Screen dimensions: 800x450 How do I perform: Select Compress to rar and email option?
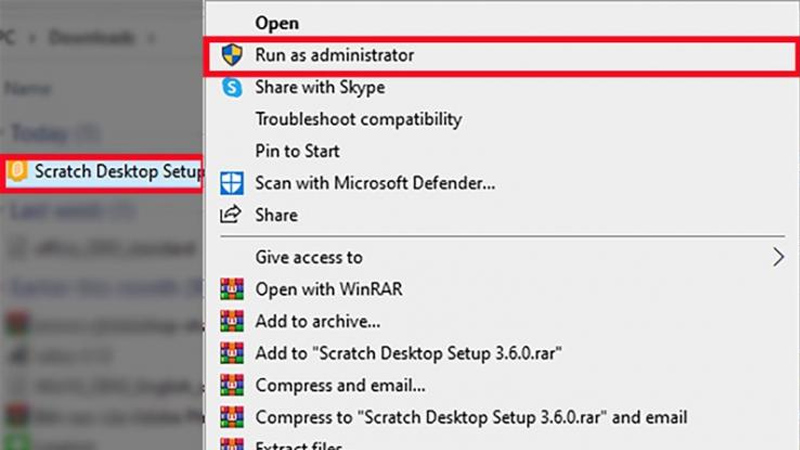click(x=471, y=417)
